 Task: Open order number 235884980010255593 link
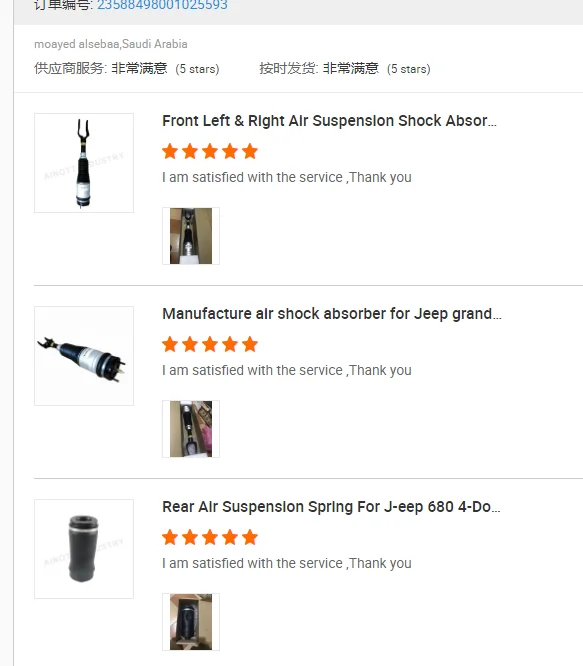tap(162, 5)
